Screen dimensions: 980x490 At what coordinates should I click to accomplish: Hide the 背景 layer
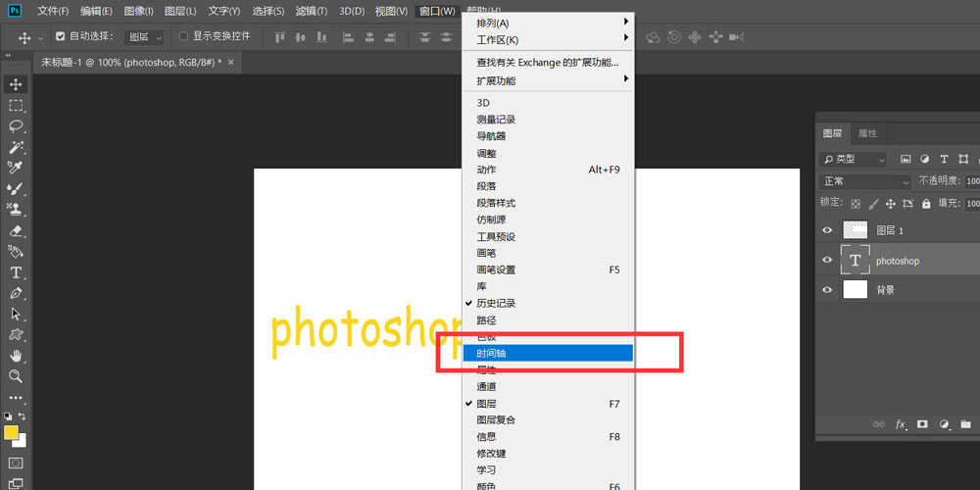828,290
